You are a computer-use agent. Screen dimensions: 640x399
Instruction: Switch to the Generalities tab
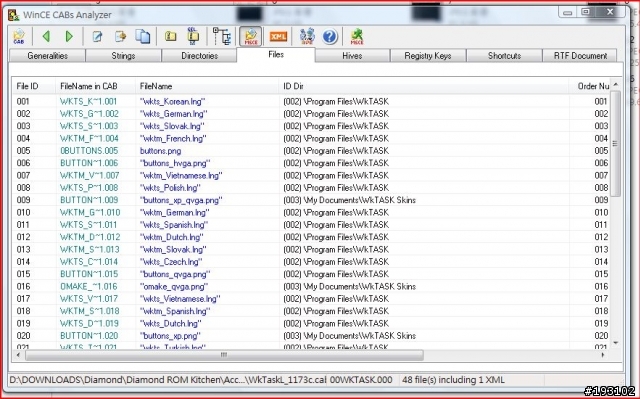tap(47, 56)
